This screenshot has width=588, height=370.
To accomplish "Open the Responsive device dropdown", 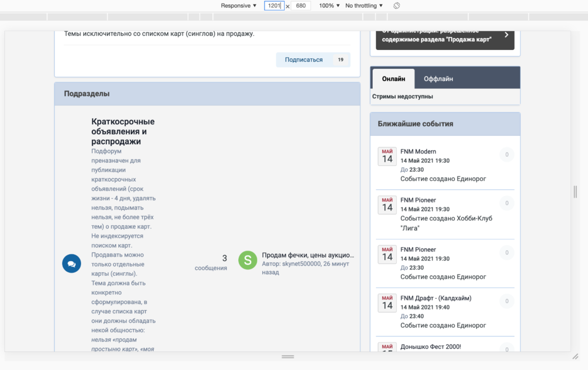I will click(x=239, y=6).
